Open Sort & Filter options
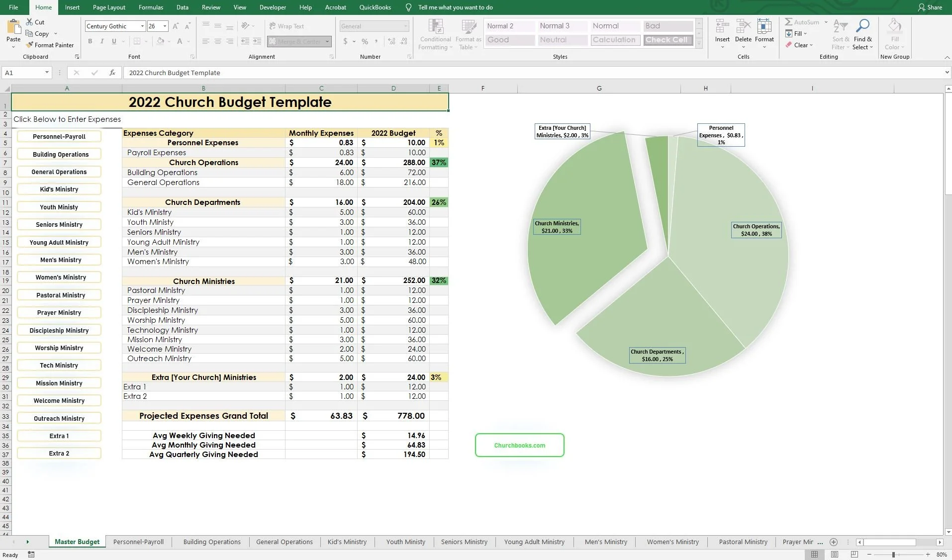The height and width of the screenshot is (560, 952). tap(840, 34)
